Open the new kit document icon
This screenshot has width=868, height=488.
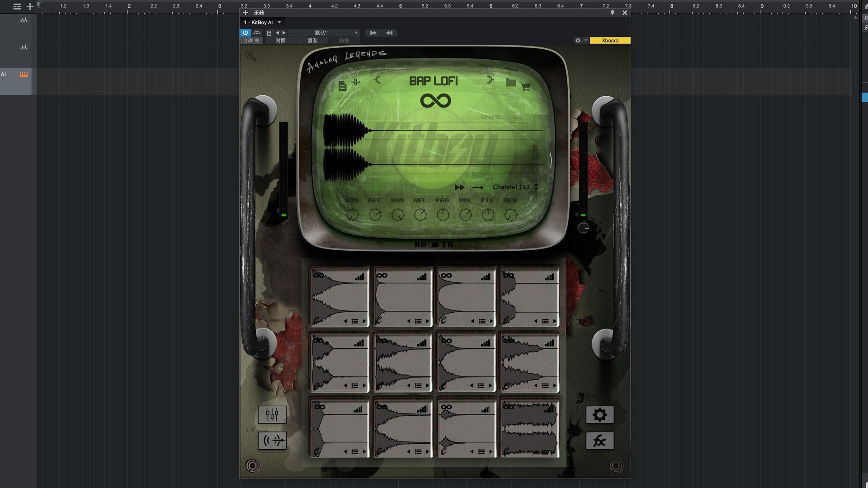coord(342,86)
